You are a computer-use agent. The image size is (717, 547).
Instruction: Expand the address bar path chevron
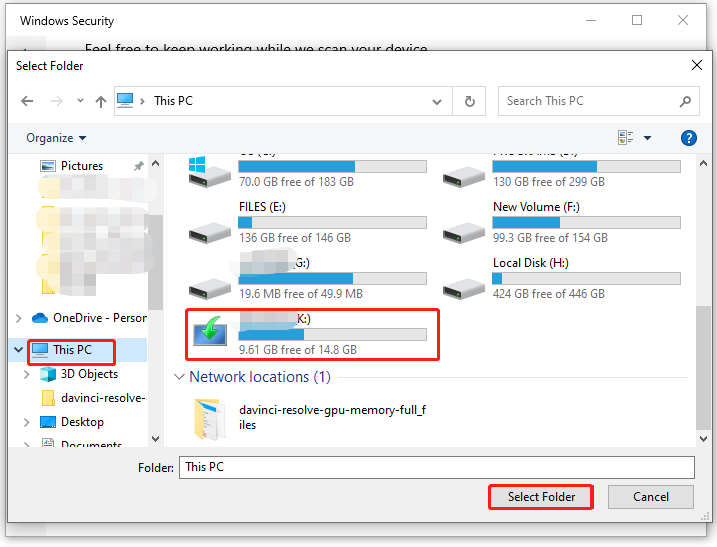[143, 101]
